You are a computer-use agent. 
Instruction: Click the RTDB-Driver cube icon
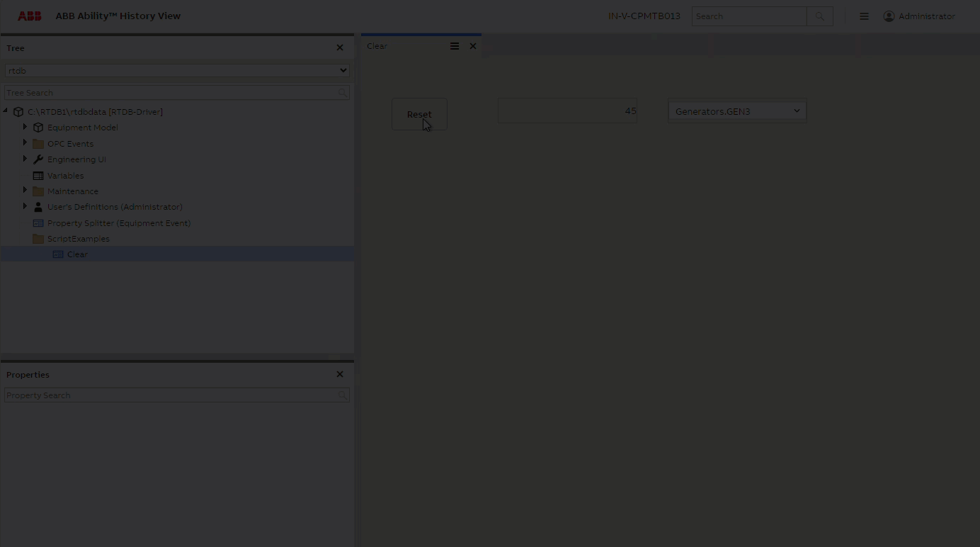[x=18, y=112]
